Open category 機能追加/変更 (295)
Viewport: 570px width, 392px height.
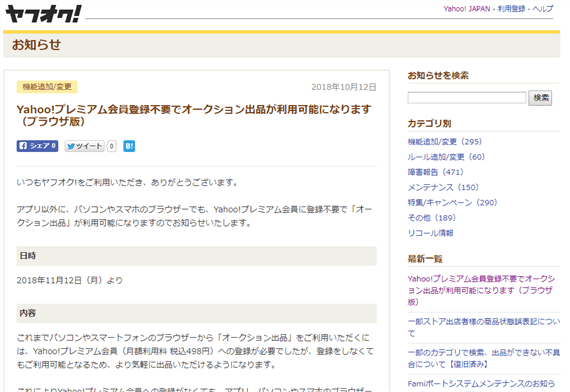click(x=445, y=141)
